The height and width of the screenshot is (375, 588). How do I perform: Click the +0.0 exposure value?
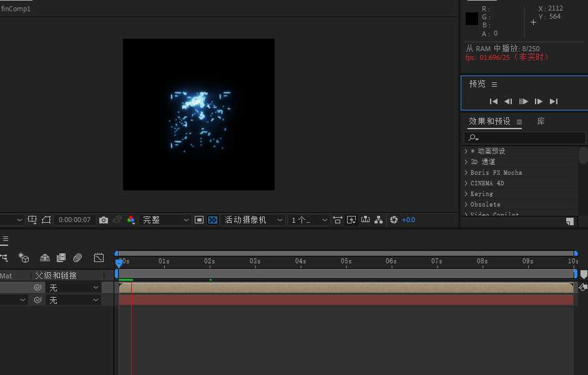(408, 220)
